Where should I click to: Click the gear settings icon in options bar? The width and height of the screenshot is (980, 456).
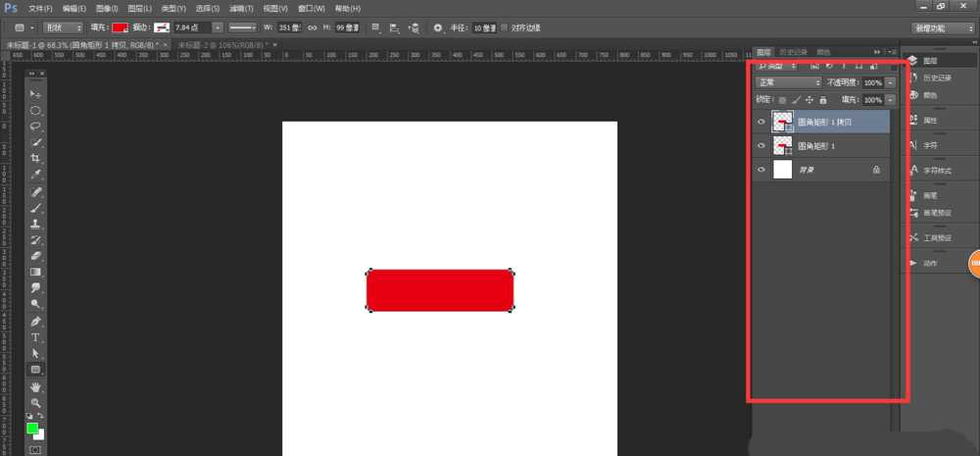click(437, 28)
